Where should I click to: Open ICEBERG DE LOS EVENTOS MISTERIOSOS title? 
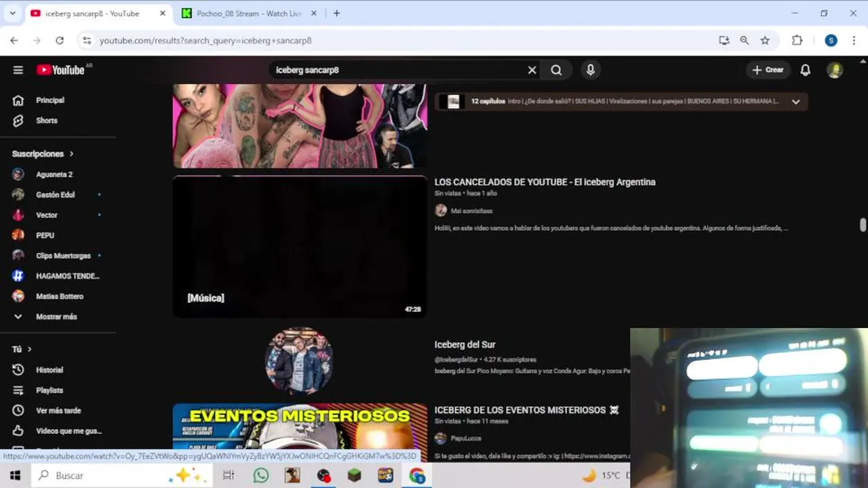(x=526, y=410)
